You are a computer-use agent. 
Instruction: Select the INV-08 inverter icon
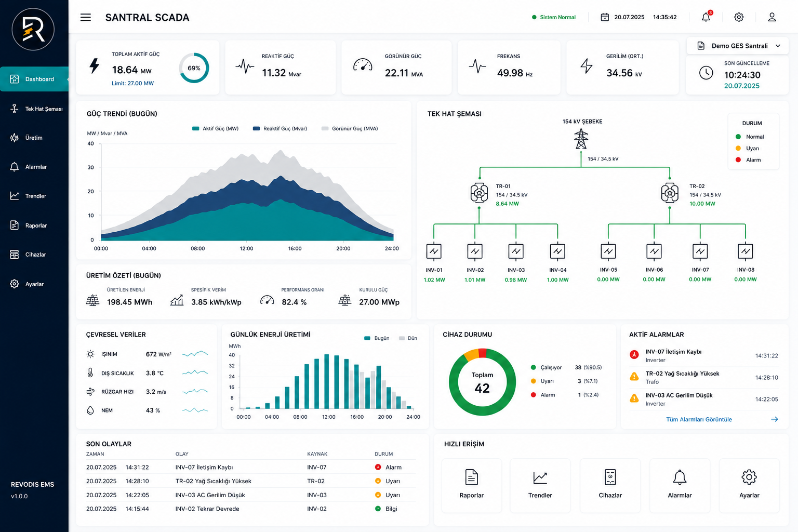tap(746, 251)
